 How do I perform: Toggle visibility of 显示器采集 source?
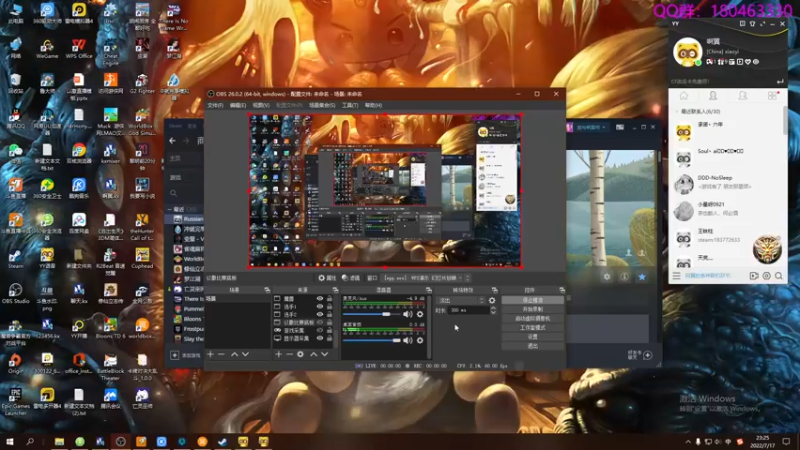pos(320,338)
